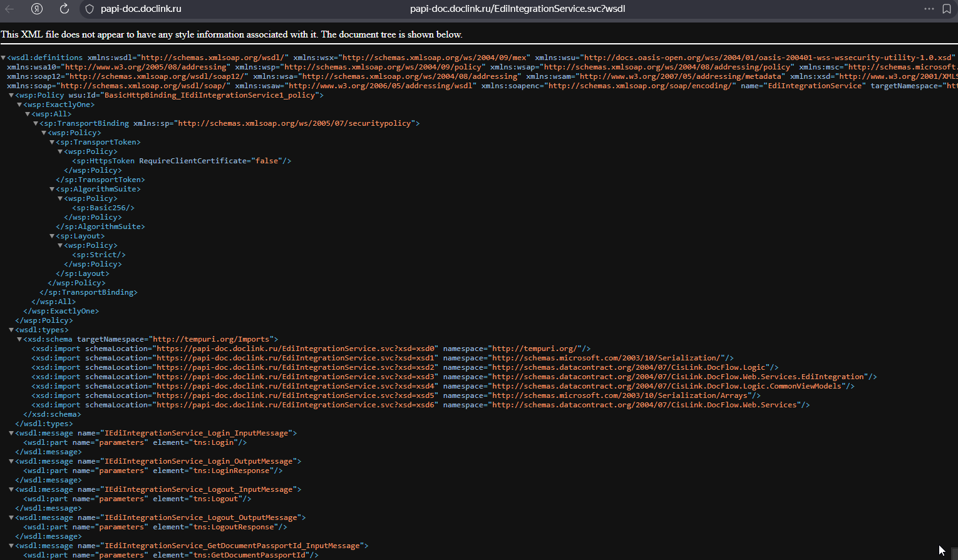Collapse the Login_OutputMessage message node

[x=11, y=461]
